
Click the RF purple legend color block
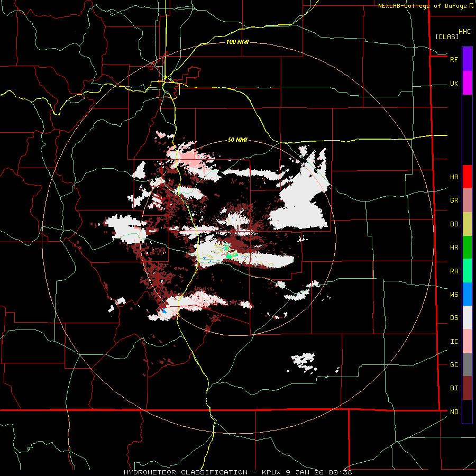pyautogui.click(x=467, y=59)
